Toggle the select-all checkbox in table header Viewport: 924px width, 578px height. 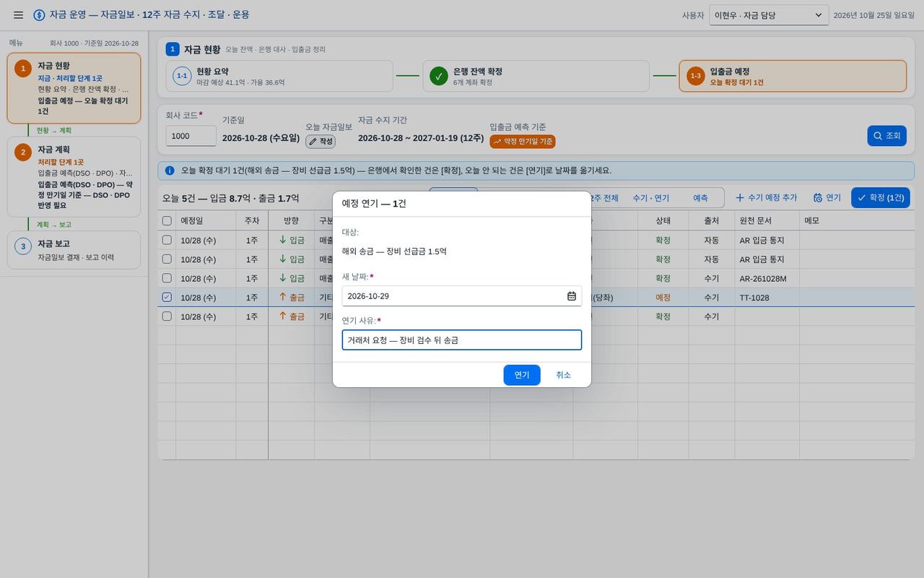(167, 220)
